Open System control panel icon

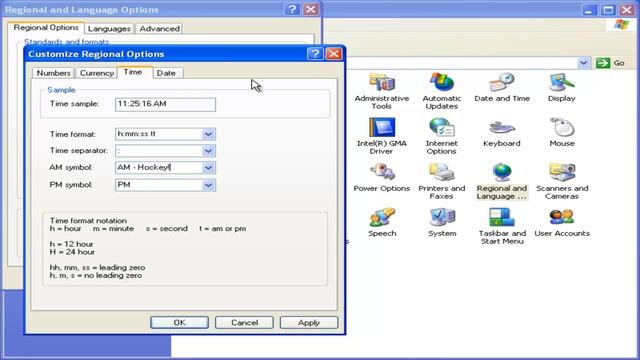[x=442, y=217]
